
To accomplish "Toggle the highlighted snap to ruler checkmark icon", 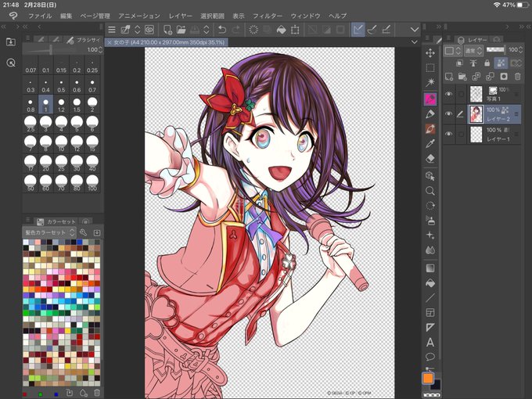I will (358, 30).
